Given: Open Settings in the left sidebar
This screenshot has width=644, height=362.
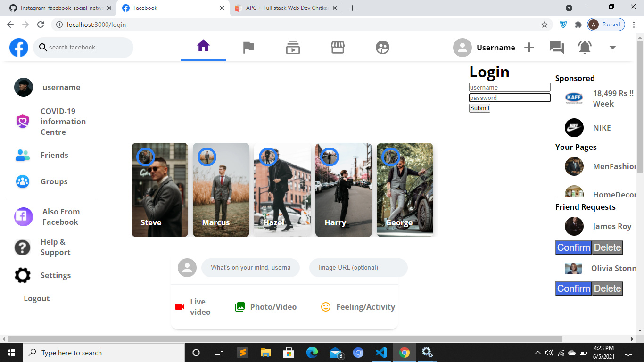Looking at the screenshot, I should (55, 275).
